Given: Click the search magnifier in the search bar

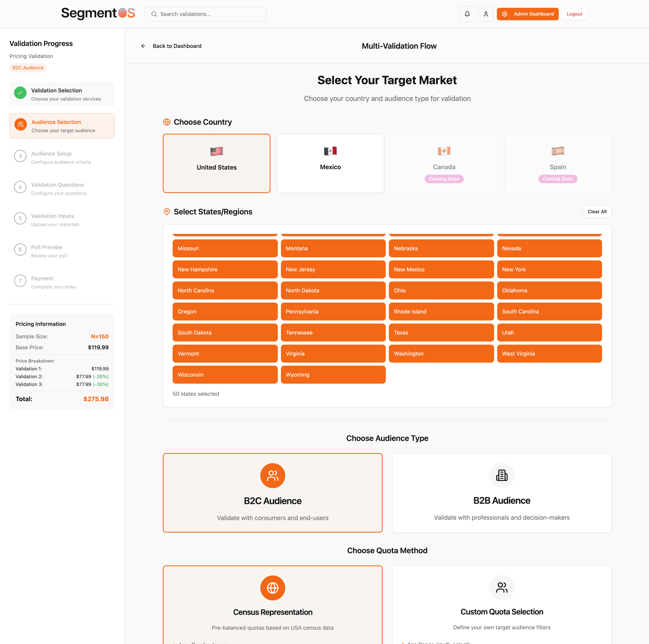Looking at the screenshot, I should pyautogui.click(x=154, y=14).
